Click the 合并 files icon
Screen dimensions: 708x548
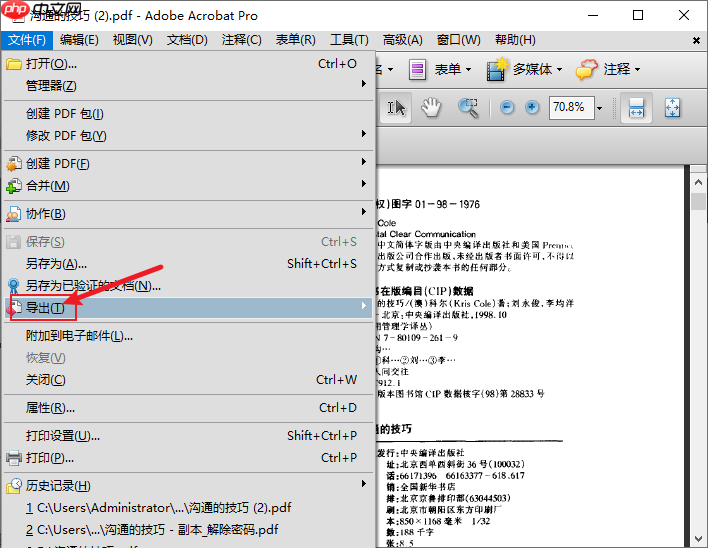tap(14, 186)
